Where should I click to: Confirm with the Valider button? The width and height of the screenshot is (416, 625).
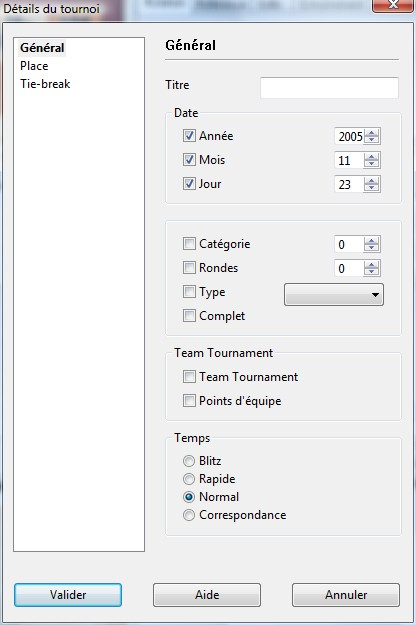[68, 595]
